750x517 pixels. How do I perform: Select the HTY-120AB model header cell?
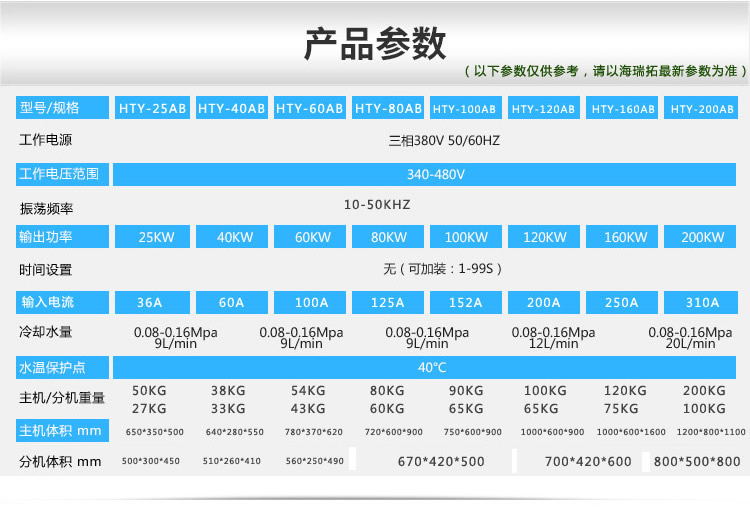tap(544, 108)
